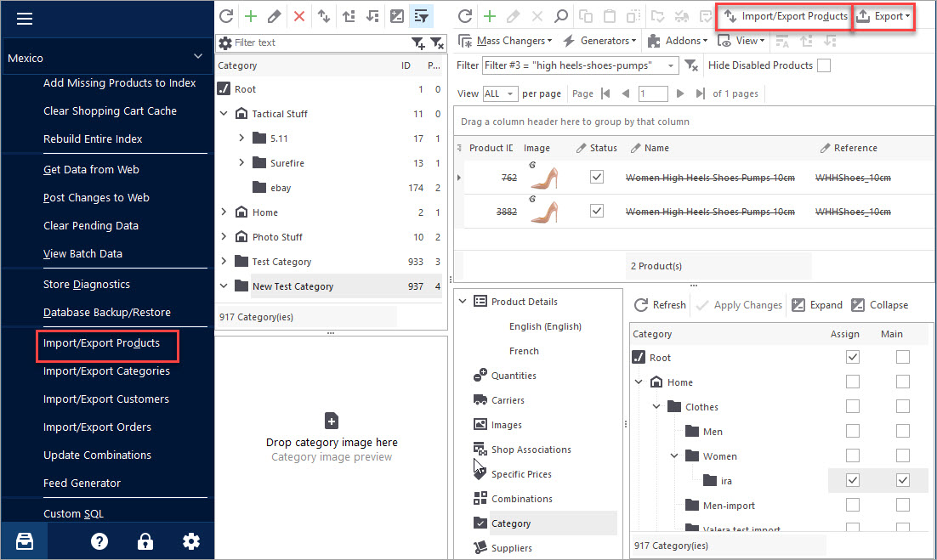This screenshot has width=937, height=560.
Task: Click Collapse button in assign panel
Action: pyautogui.click(x=880, y=305)
